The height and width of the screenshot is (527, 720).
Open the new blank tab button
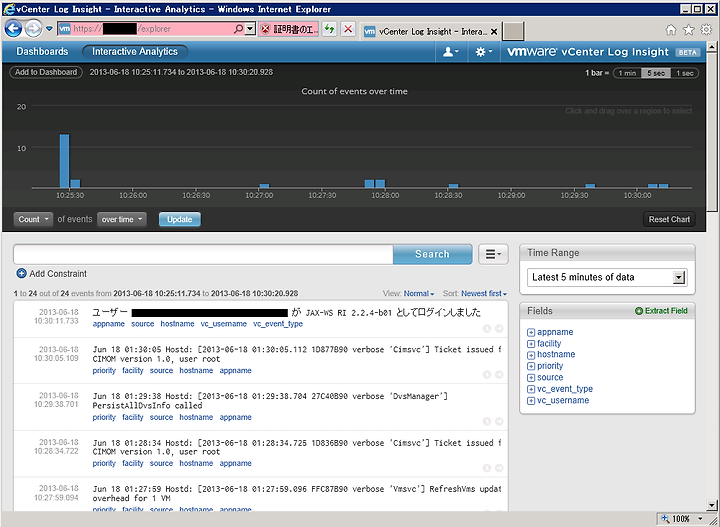(x=513, y=31)
